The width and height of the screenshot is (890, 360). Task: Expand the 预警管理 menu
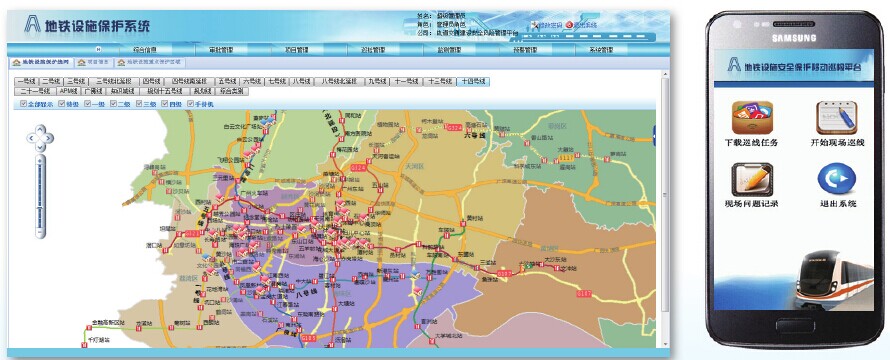(526, 50)
